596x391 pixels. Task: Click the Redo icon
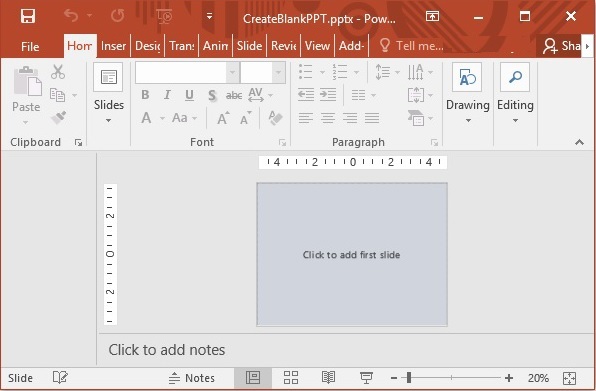pyautogui.click(x=117, y=16)
